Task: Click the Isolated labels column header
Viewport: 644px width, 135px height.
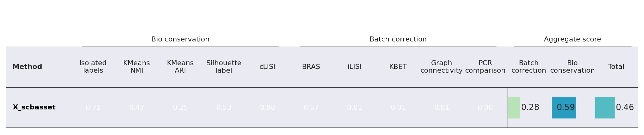Action: tap(93, 67)
